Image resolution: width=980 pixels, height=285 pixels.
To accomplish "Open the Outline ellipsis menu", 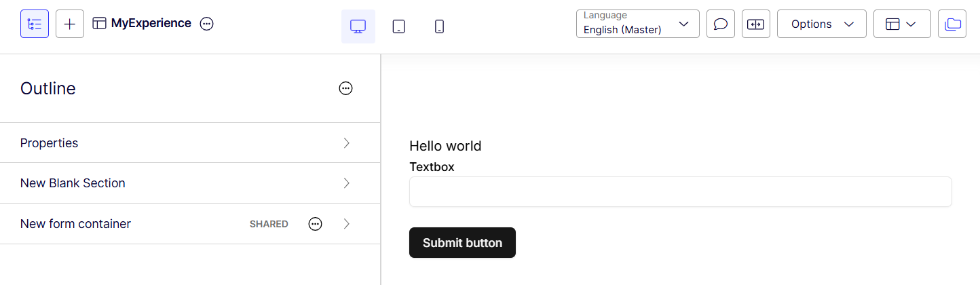I will (x=346, y=88).
